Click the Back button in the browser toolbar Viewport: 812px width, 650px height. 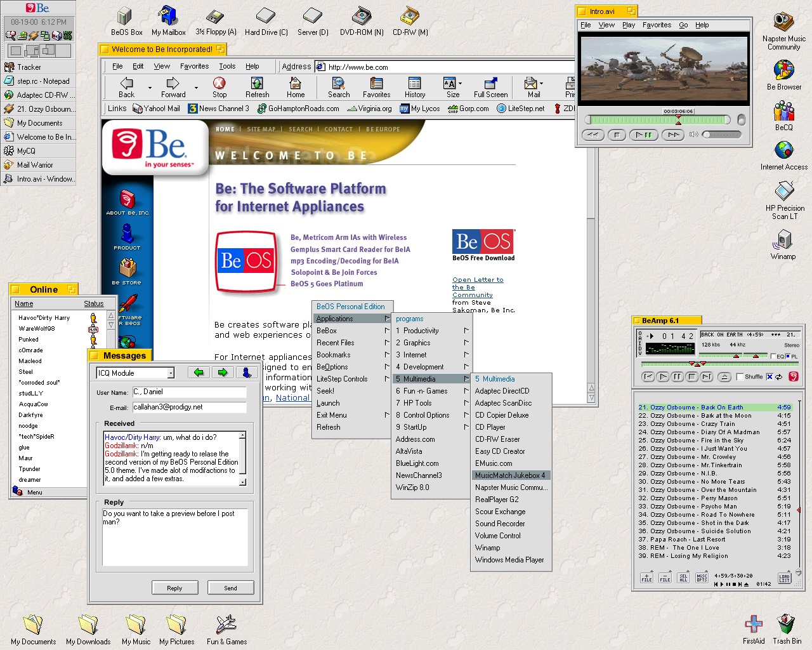(x=127, y=88)
